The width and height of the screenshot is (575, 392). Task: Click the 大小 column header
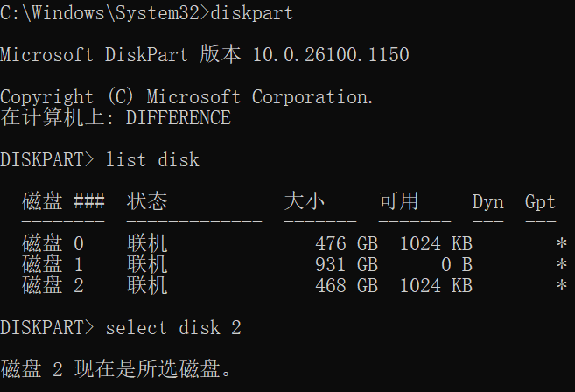click(x=304, y=202)
